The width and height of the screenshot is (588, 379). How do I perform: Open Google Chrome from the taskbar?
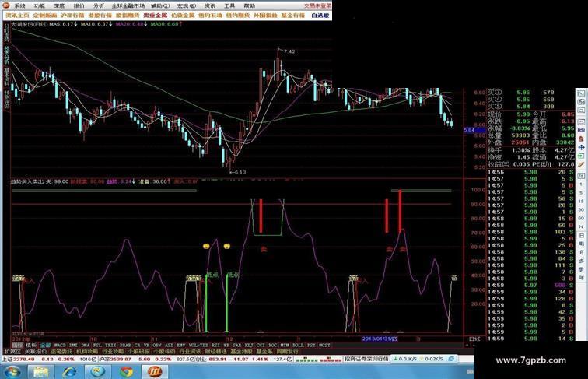[126, 371]
